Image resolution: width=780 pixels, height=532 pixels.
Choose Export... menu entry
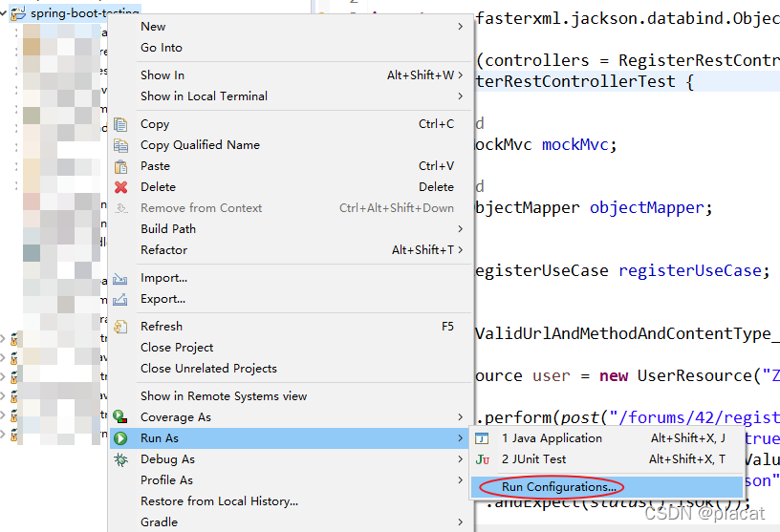coord(291,299)
